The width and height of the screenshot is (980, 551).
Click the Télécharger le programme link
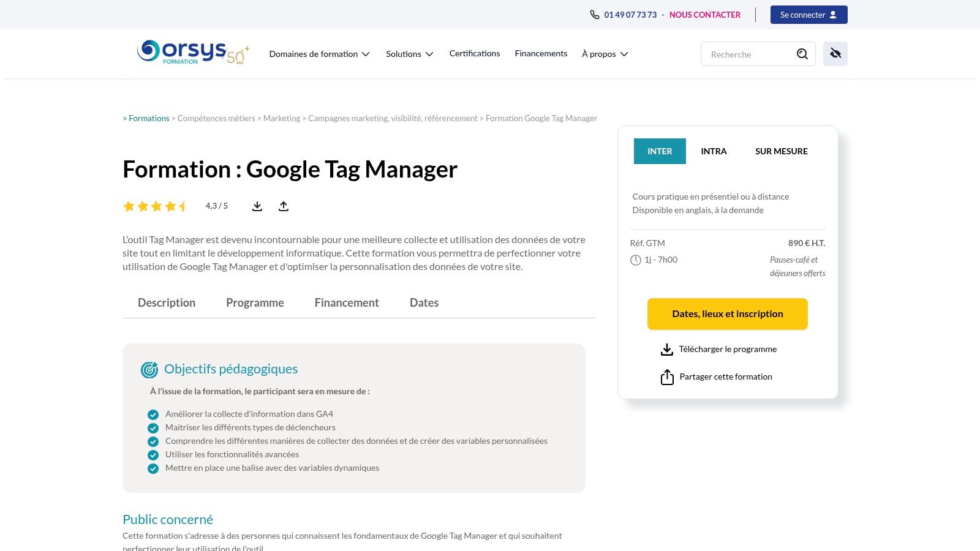click(x=728, y=349)
